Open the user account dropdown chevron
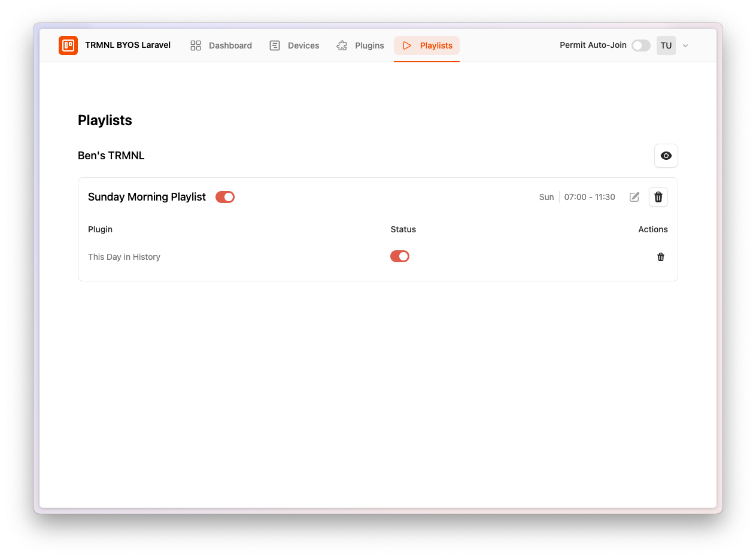This screenshot has width=756, height=558. coord(685,46)
